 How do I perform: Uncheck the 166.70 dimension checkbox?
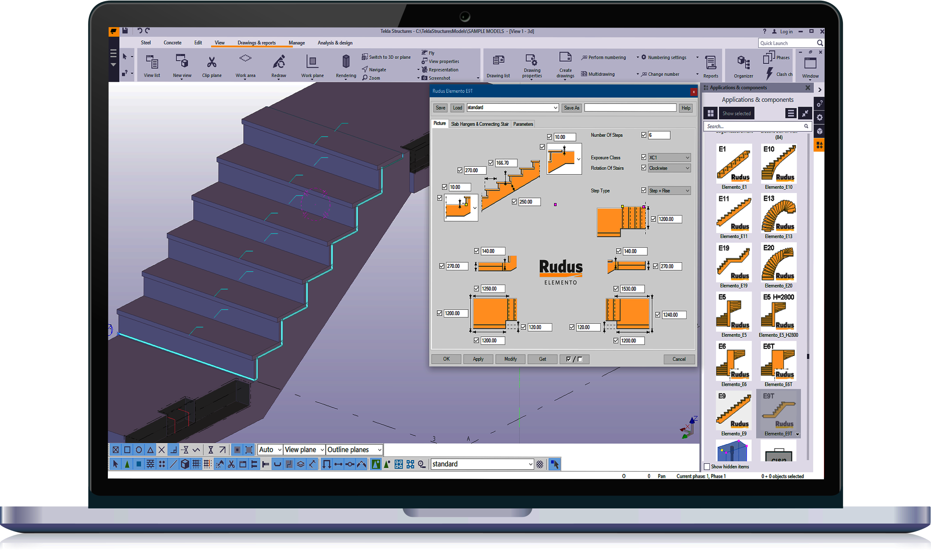pyautogui.click(x=491, y=162)
